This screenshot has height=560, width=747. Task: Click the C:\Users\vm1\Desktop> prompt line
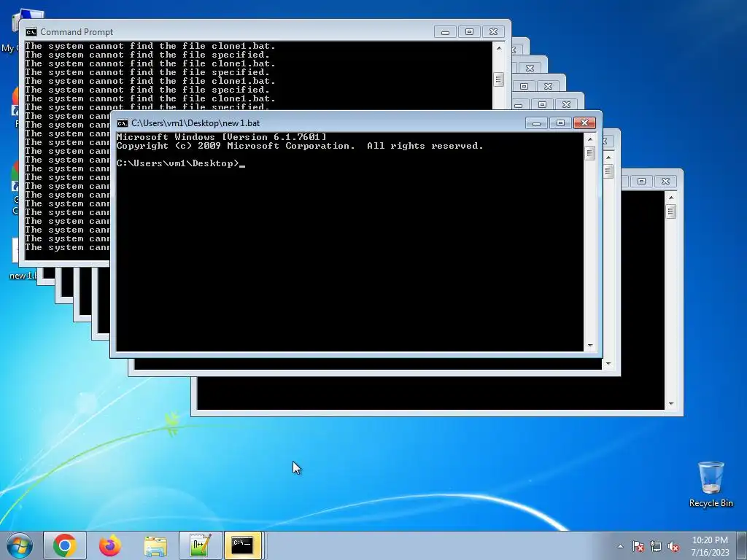[180, 163]
